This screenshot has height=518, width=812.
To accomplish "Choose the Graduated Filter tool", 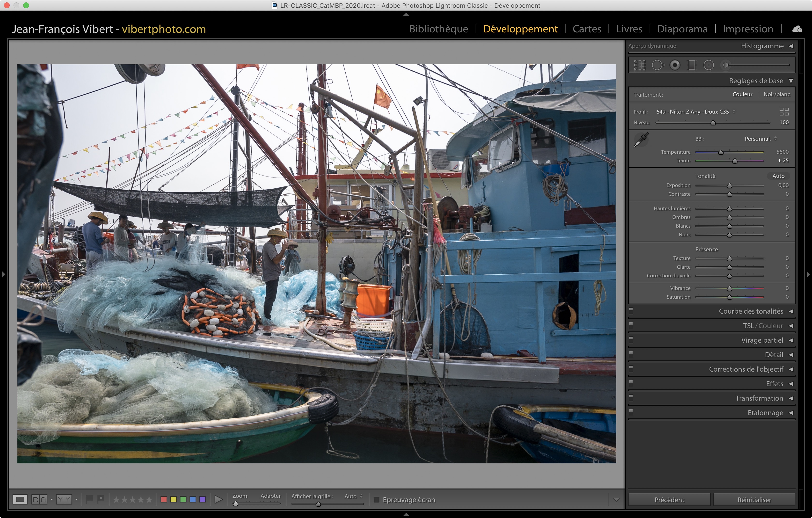I will (692, 65).
